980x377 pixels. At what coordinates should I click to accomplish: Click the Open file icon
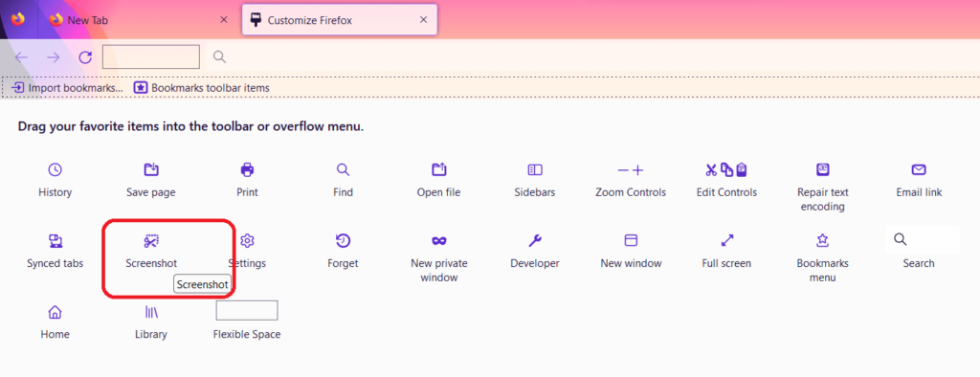point(438,169)
